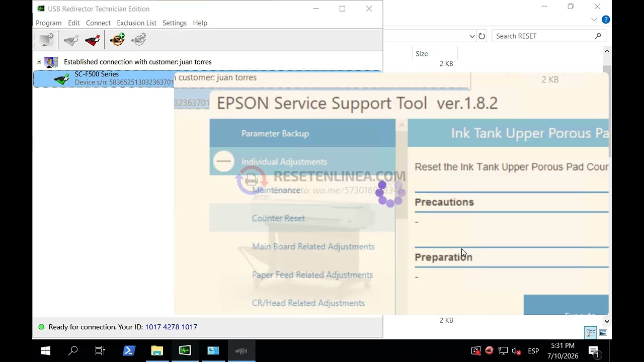Click the File Explorer scroll down arrow
Screen dimensions: 644x362
[x=607, y=321]
